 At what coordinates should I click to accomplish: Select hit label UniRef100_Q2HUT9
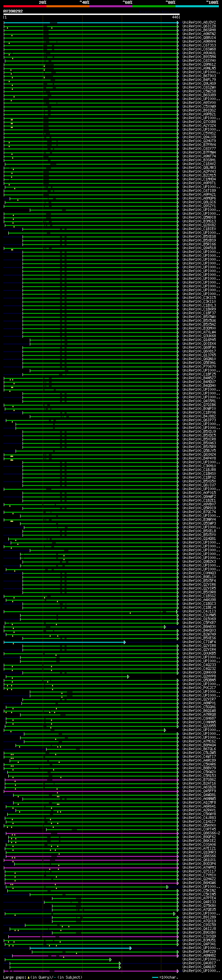click(x=199, y=141)
